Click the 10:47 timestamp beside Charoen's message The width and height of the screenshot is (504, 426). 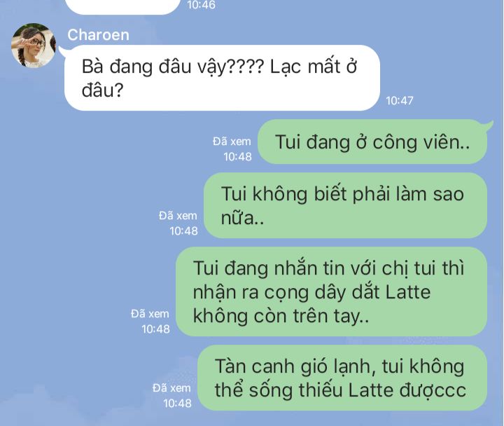coord(400,101)
